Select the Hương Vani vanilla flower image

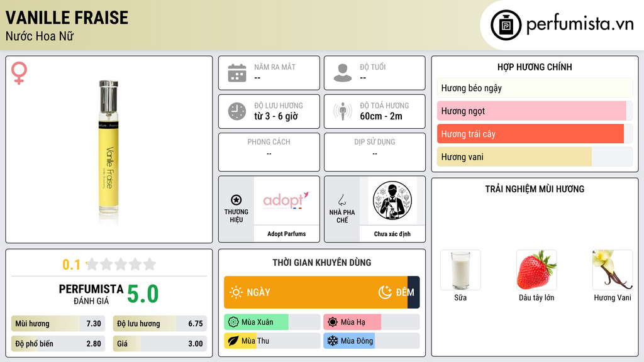click(x=613, y=270)
